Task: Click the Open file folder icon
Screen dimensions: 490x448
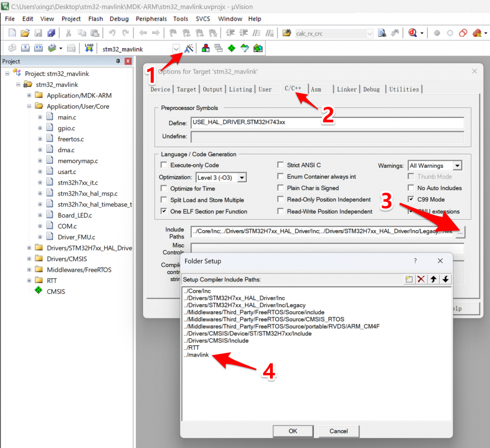Action: tap(25, 33)
